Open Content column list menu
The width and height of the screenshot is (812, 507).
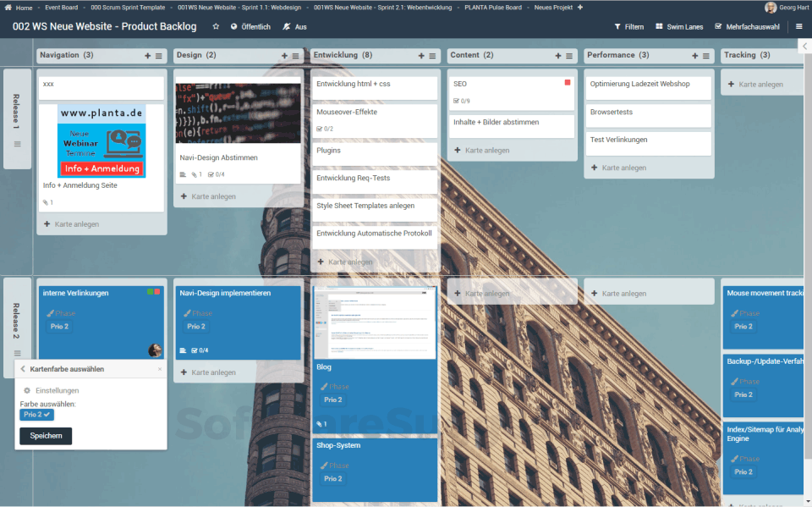569,56
